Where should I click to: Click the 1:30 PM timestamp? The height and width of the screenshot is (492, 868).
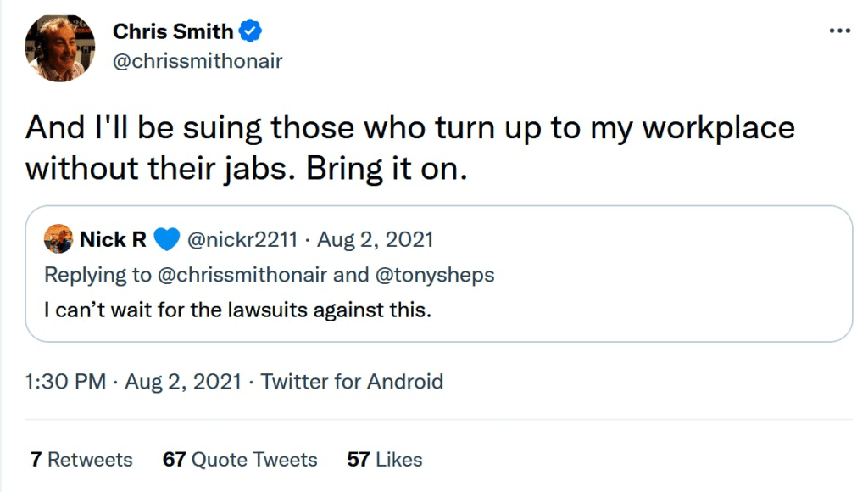click(x=65, y=381)
